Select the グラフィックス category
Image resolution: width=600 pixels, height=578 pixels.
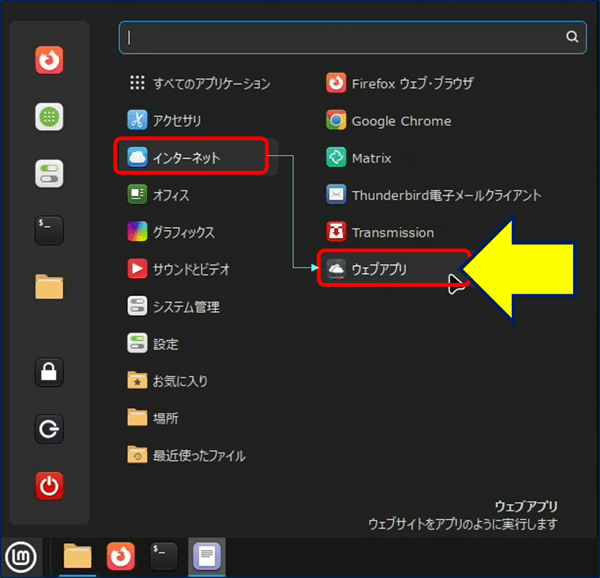click(x=171, y=232)
